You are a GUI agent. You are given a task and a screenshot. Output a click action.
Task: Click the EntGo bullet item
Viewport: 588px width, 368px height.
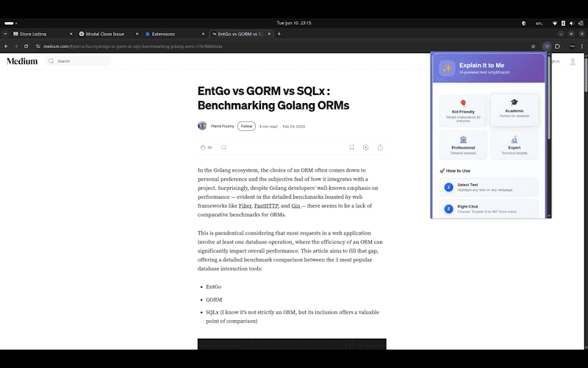pos(213,286)
